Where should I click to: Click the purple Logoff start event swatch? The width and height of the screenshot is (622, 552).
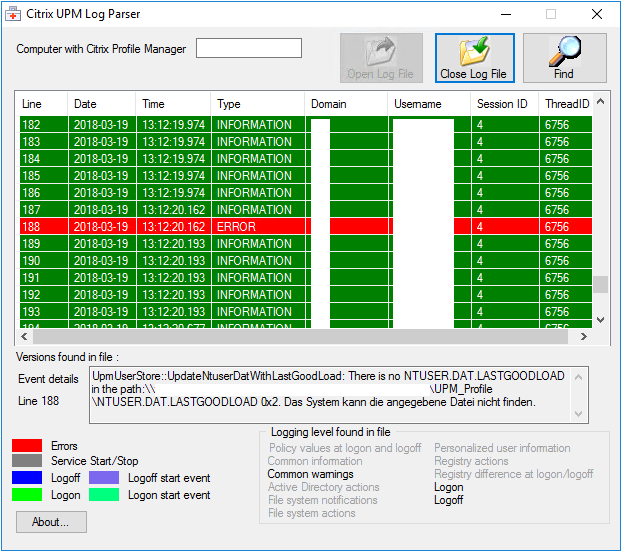[x=104, y=477]
